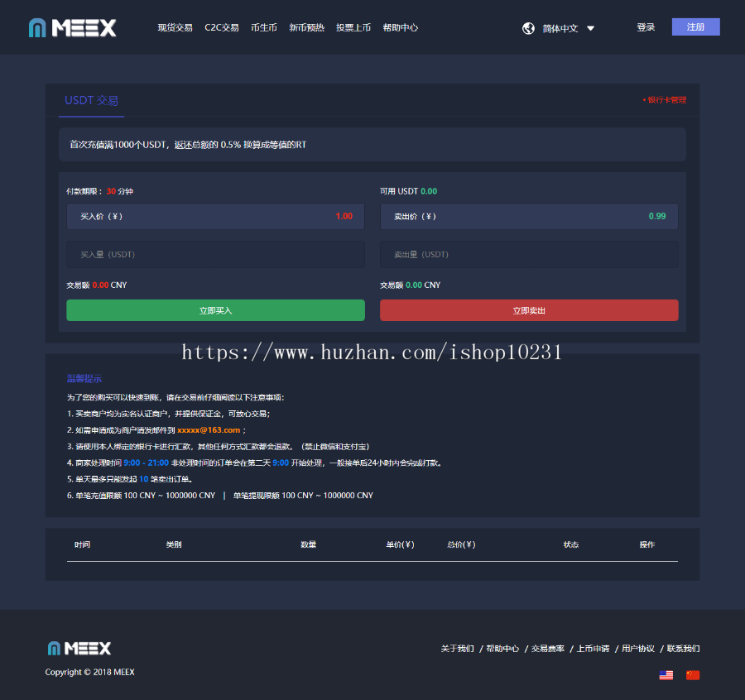Click the green 立即买入 button

(216, 310)
